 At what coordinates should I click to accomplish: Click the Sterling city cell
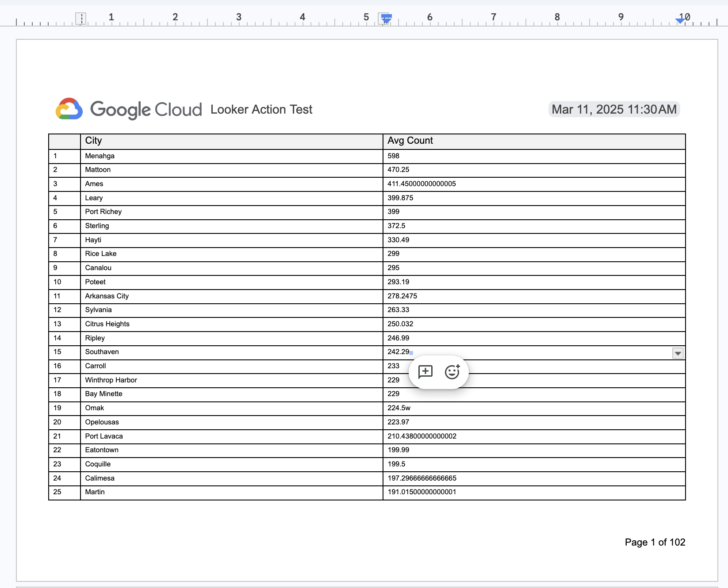coord(231,226)
